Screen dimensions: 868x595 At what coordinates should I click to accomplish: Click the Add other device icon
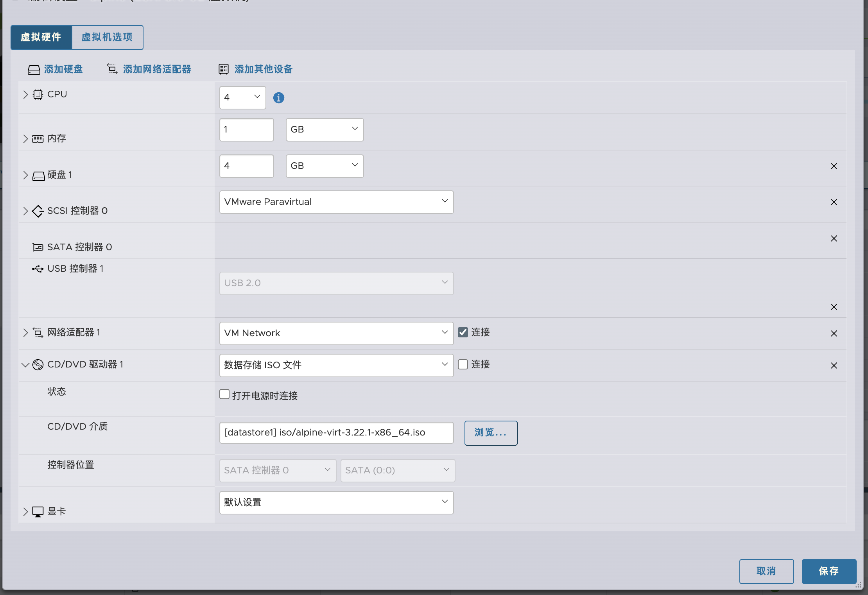223,69
